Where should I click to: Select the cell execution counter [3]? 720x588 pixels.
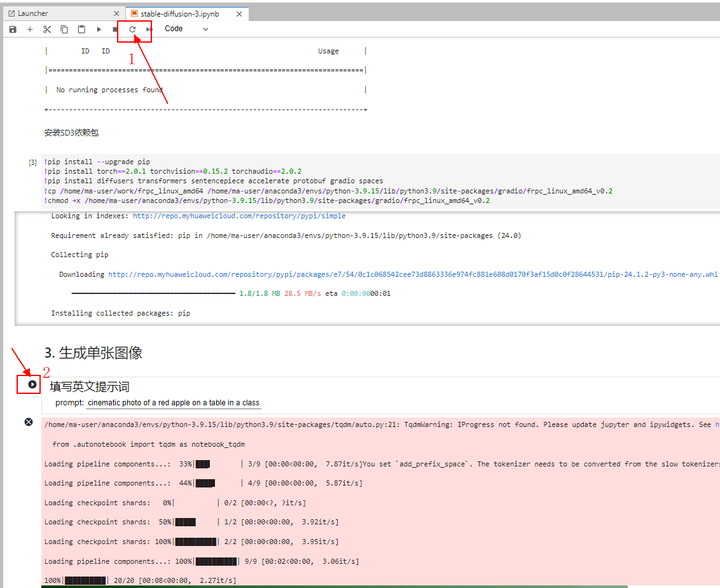[32, 162]
